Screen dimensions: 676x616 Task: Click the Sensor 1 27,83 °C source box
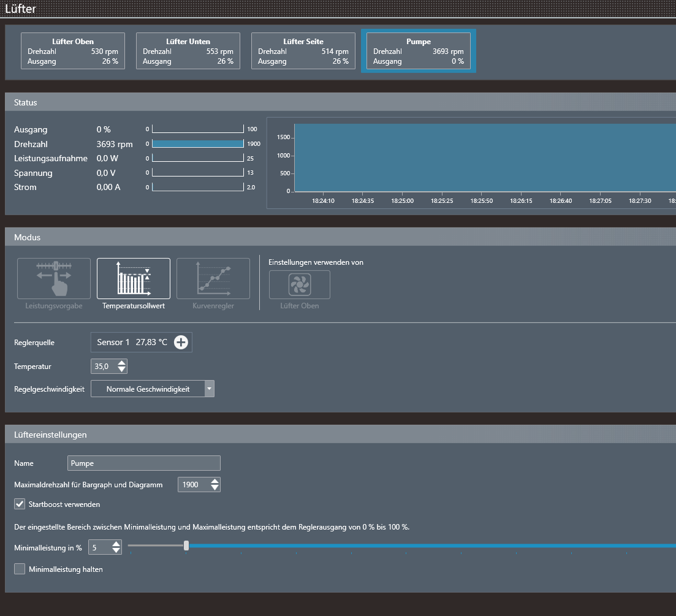pos(142,342)
